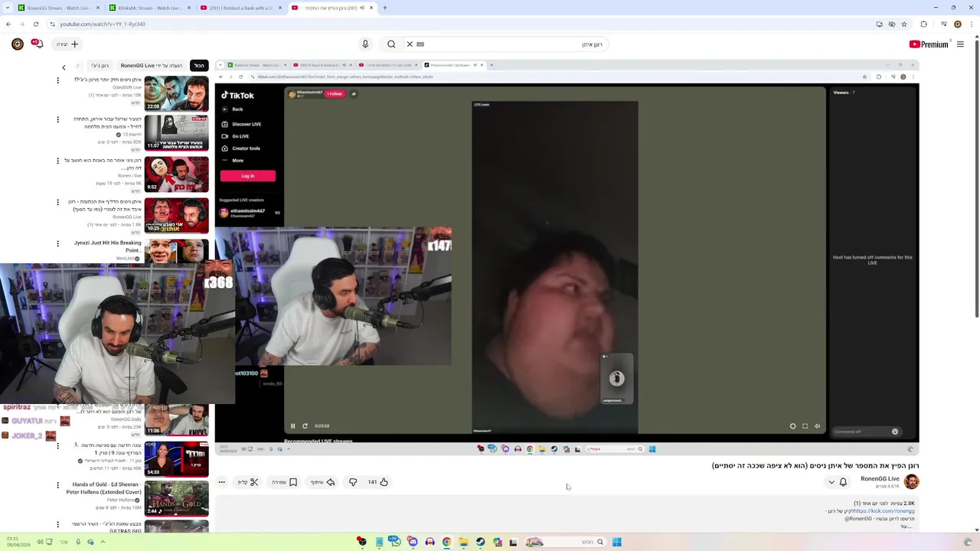Click the taskbar search box
This screenshot has height=551, width=980.
[565, 542]
